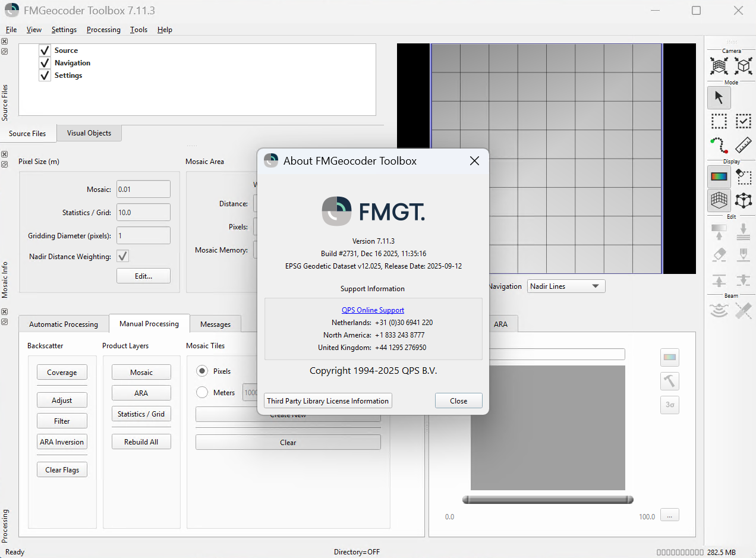Click the Clear Flags button
This screenshot has width=756, height=558.
62,469
